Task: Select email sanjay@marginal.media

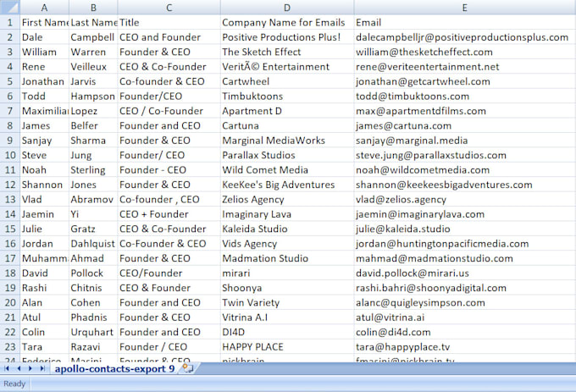Action: 465,141
